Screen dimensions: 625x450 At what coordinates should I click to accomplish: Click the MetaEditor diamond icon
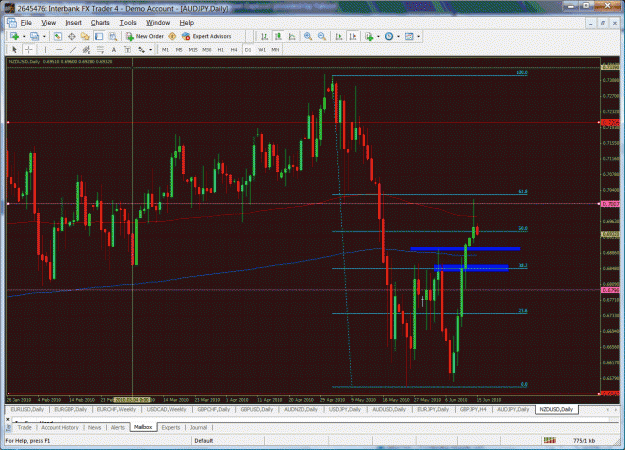pyautogui.click(x=172, y=36)
